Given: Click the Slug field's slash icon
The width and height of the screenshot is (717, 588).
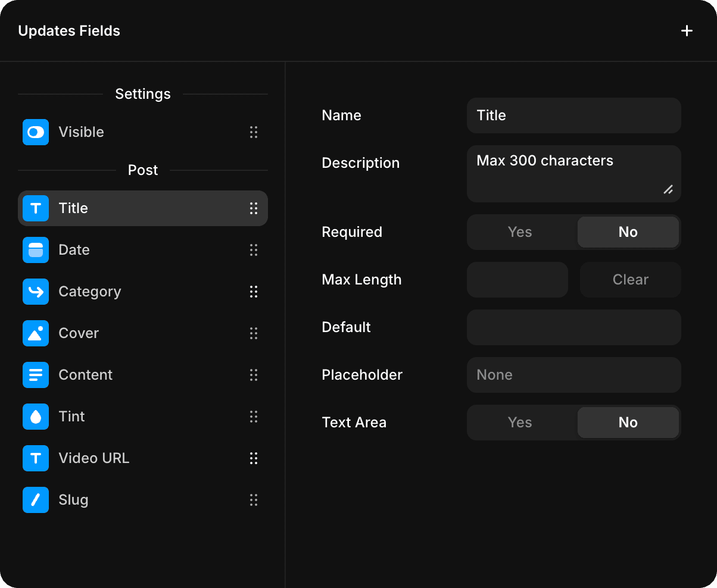Looking at the screenshot, I should click(x=35, y=500).
